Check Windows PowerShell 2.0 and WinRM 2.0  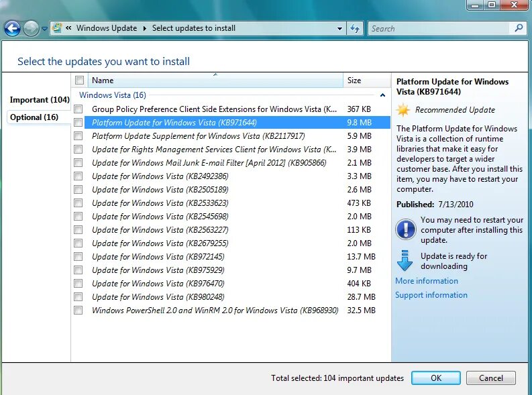pyautogui.click(x=78, y=311)
